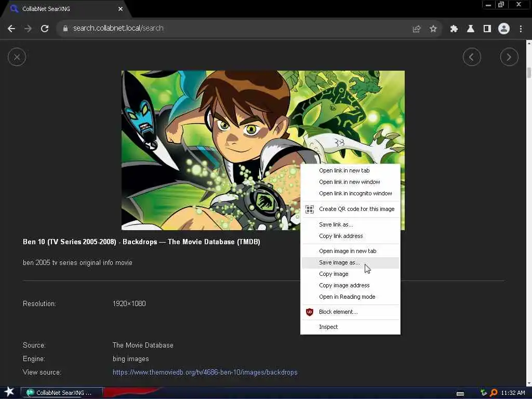Open CollabNet SearXNG taskbar button
Screen dimensions: 532x399
click(62, 393)
